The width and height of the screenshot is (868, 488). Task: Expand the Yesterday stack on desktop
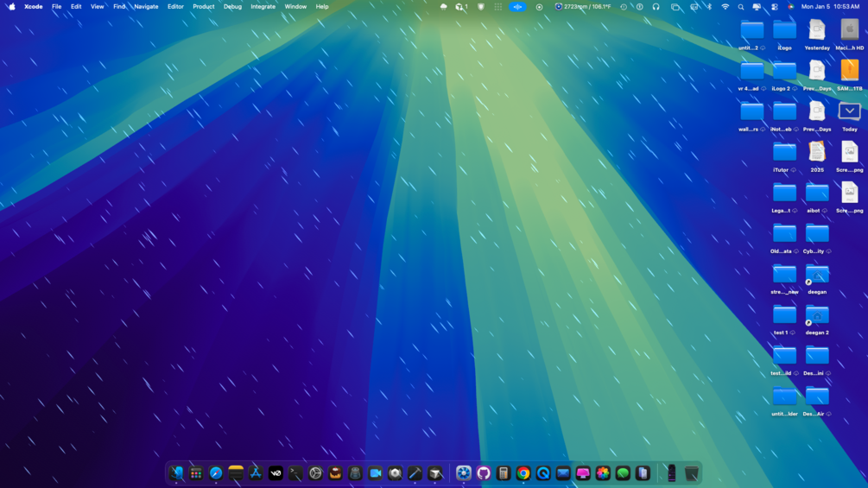(817, 30)
